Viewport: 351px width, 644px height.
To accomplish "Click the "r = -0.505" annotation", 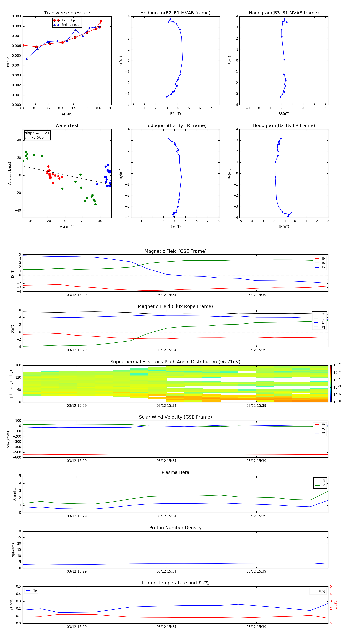I will pyautogui.click(x=35, y=137).
